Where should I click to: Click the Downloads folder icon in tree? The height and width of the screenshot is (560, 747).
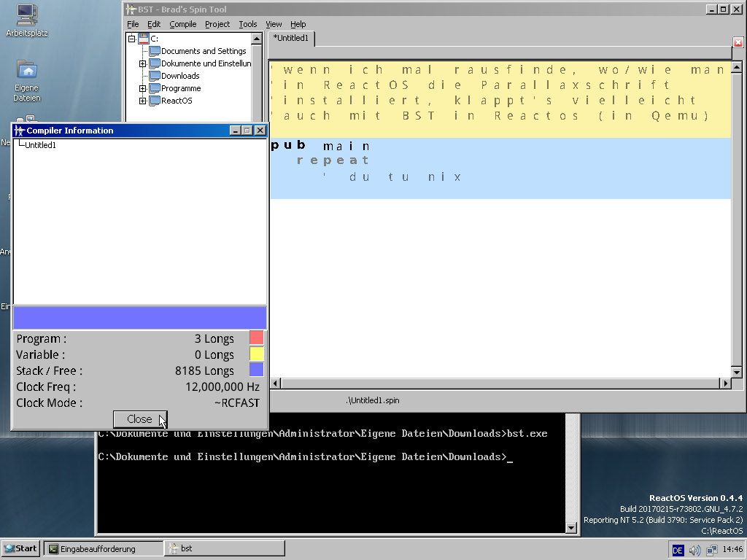point(155,76)
